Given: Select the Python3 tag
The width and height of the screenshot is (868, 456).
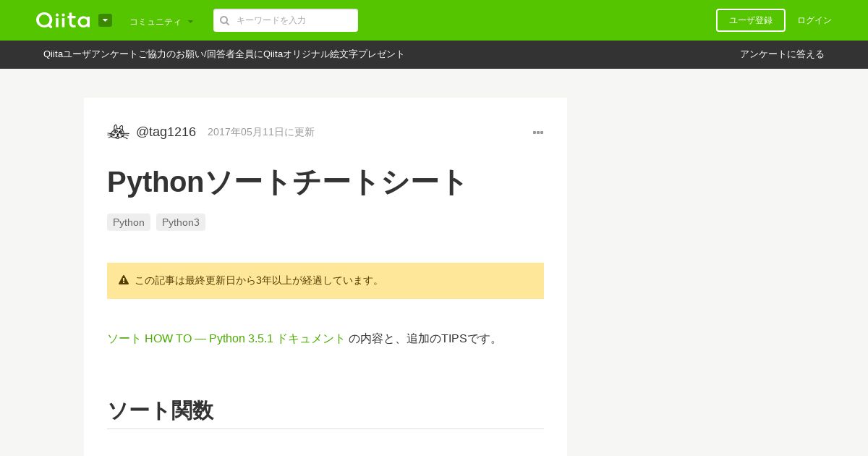Looking at the screenshot, I should [x=181, y=222].
